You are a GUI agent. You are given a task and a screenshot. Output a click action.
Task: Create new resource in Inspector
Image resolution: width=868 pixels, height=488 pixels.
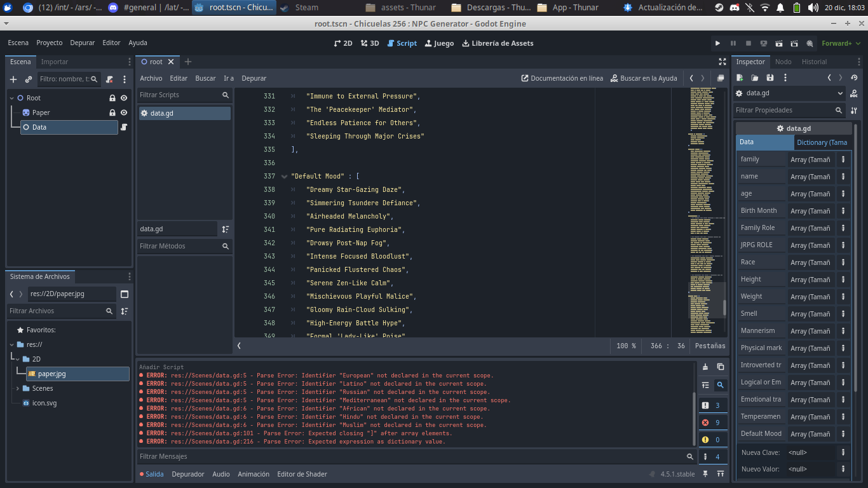[740, 78]
